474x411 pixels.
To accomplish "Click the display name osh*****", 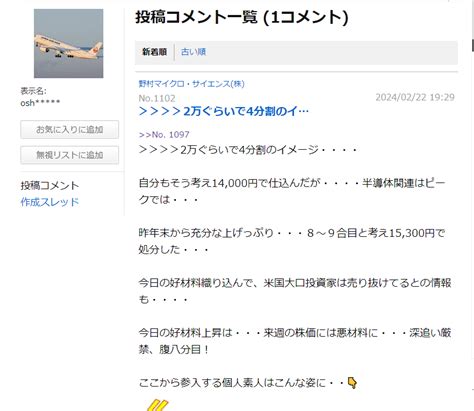I will tap(40, 103).
